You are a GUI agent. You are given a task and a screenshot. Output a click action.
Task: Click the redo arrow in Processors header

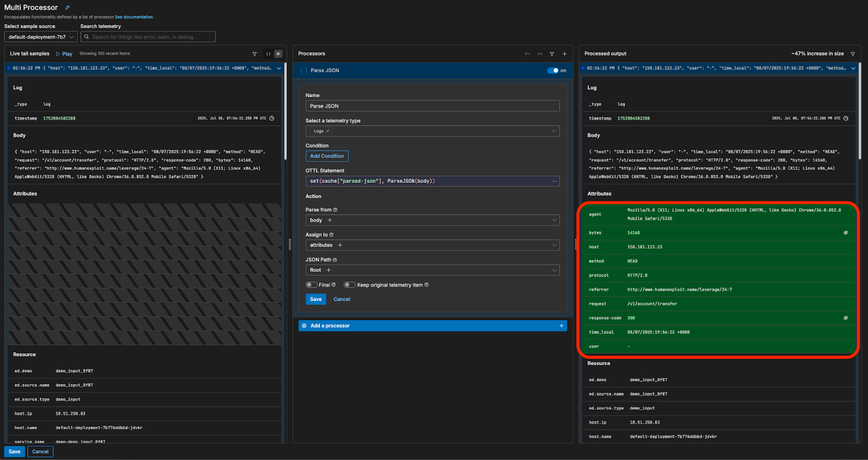coord(539,54)
